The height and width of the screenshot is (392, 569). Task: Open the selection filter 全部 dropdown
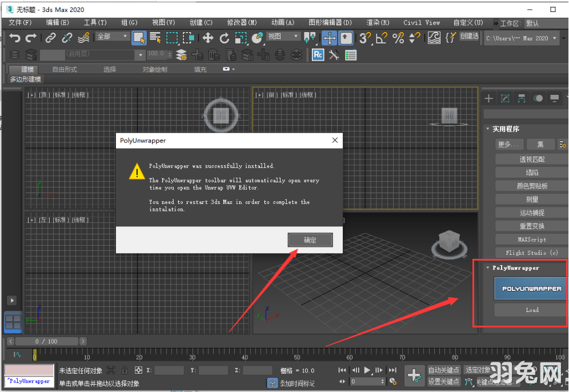[112, 36]
